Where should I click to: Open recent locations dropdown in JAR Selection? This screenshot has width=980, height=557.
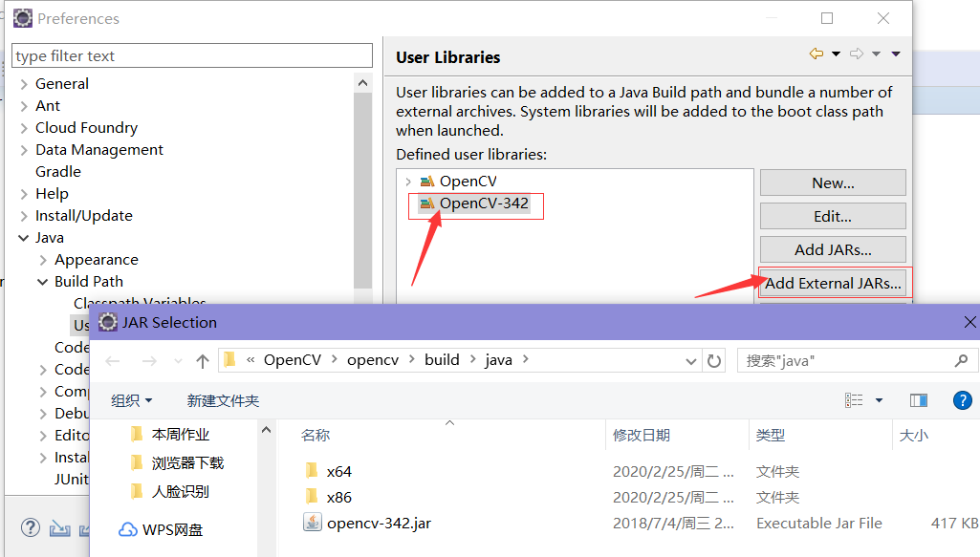pos(178,361)
